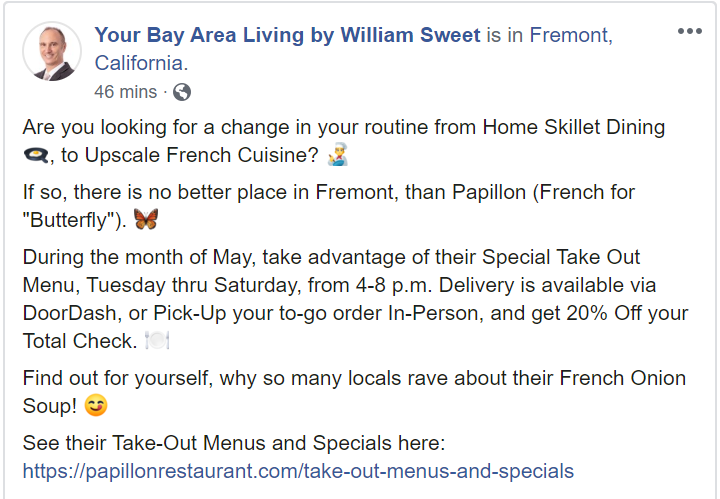The height and width of the screenshot is (499, 720).
Task: Click the plate with cutlery emoji
Action: (158, 341)
